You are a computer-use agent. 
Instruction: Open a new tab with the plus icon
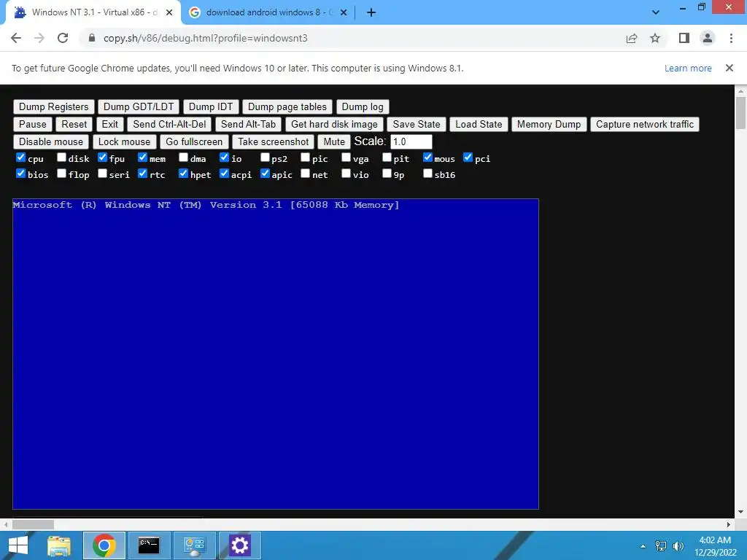pos(371,12)
